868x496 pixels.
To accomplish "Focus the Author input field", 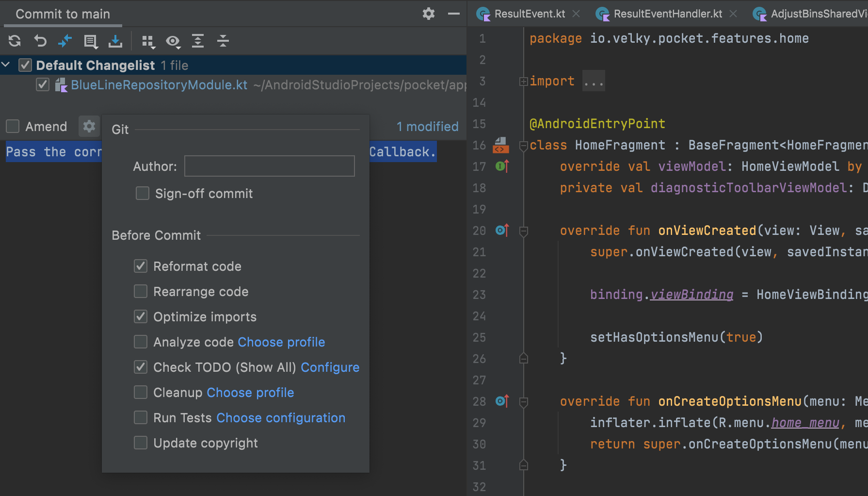I will click(x=270, y=166).
